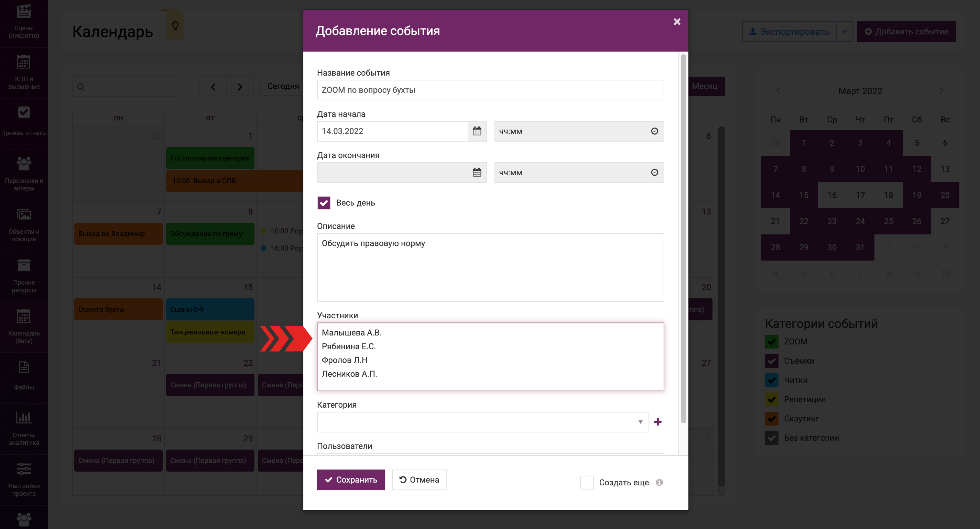The image size is (980, 529).
Task: Go to previous month in mini calendar
Action: tap(778, 90)
